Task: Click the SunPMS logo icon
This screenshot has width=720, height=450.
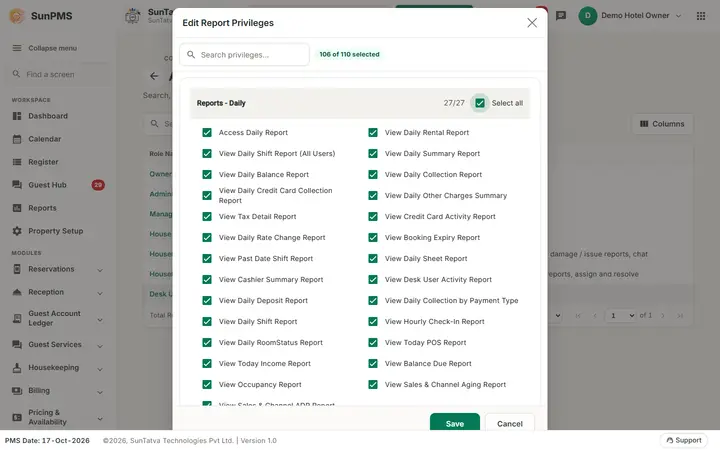Action: coord(17,16)
